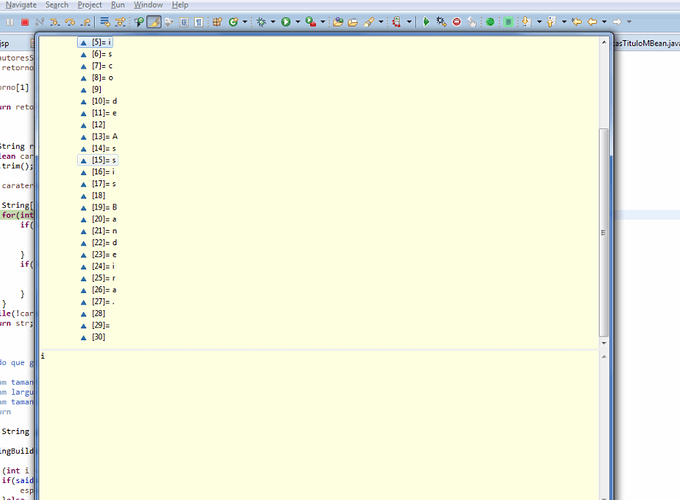
Task: Click the variables list scrollbar thumb
Action: click(604, 232)
